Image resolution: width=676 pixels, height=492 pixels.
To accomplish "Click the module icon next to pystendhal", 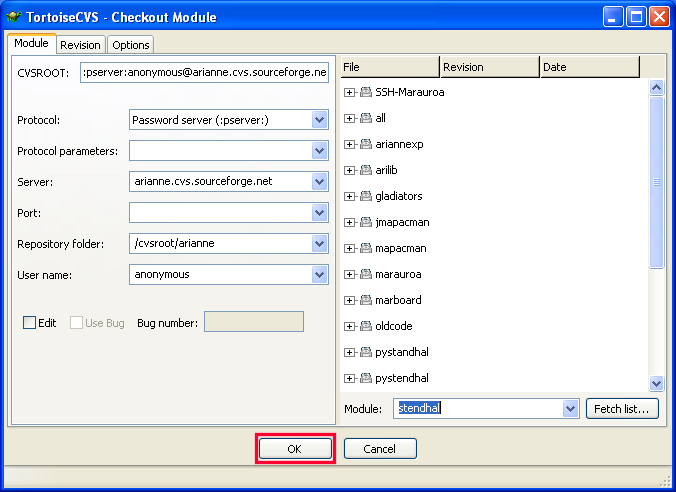I will point(366,378).
